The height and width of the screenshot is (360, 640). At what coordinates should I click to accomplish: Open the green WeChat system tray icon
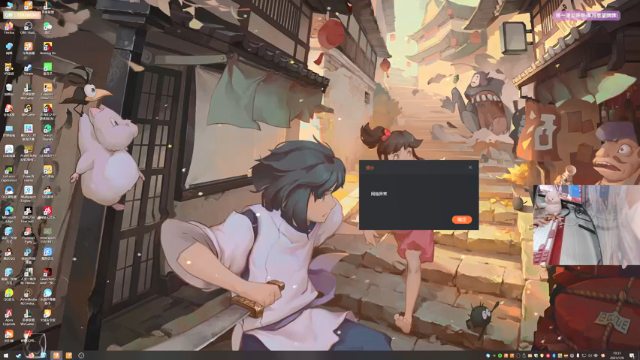[x=500, y=356]
